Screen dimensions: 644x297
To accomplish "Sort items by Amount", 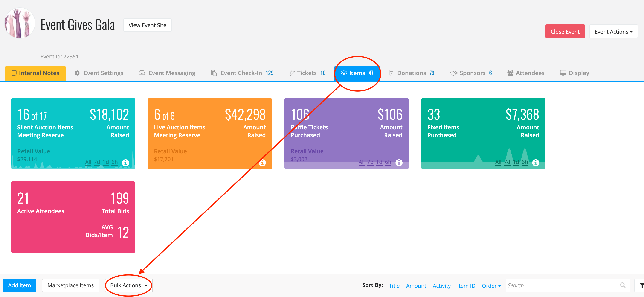I will pyautogui.click(x=416, y=286).
